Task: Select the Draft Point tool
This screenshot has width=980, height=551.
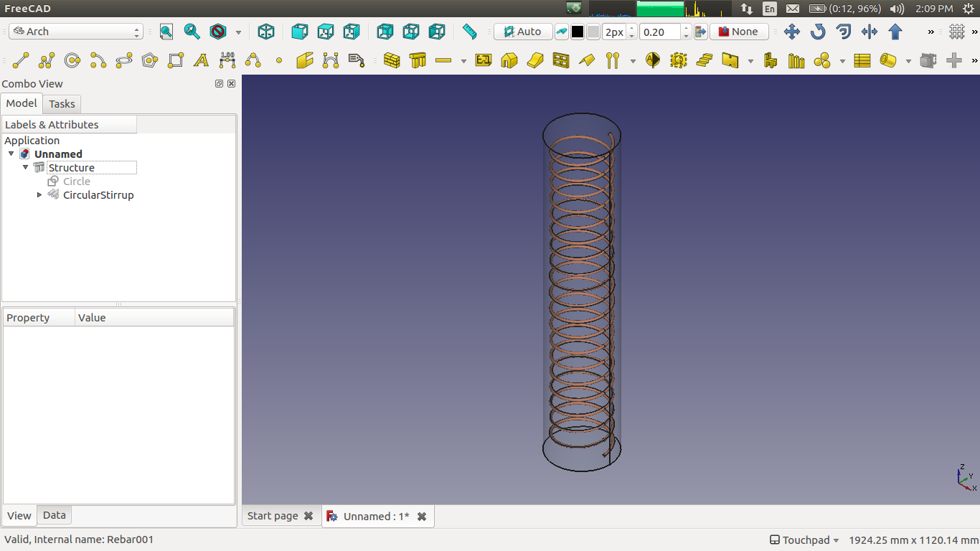Action: pos(279,60)
